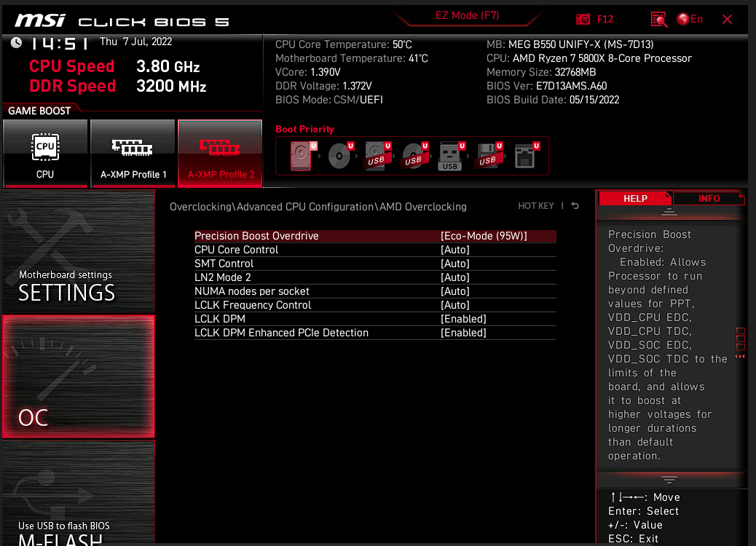Click the BIOS Ver E7D13AMS.A60 entry
Viewport: 756px width, 546px height.
[546, 86]
